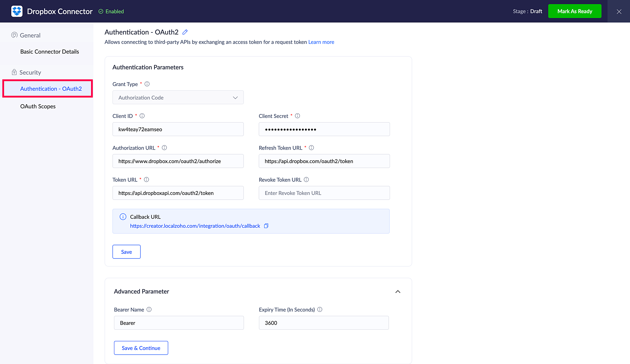Click the Client ID info icon
This screenshot has height=364, width=630.
[x=142, y=116]
